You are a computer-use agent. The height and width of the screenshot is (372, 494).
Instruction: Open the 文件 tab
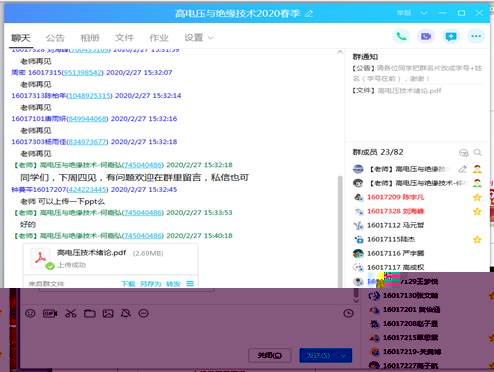(124, 38)
